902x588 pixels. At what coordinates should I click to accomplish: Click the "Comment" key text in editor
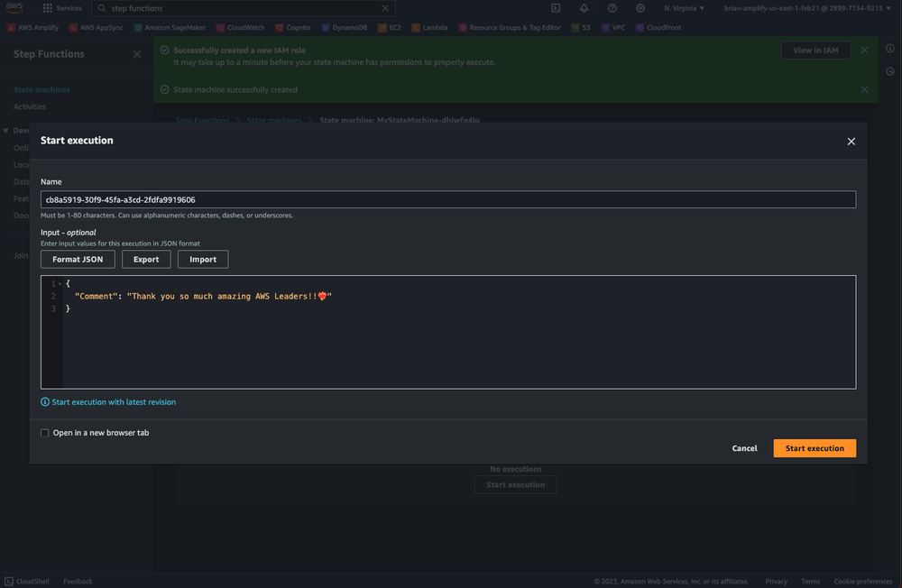[x=97, y=297]
